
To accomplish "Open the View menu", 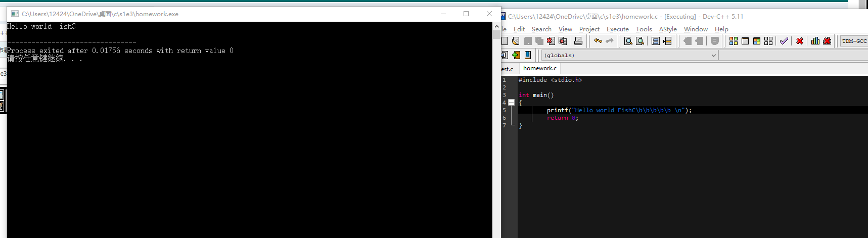I will pos(565,29).
